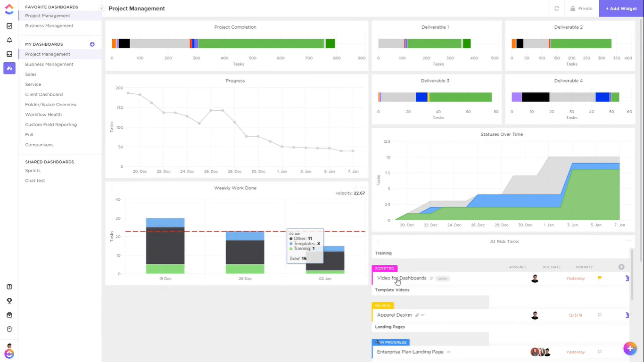Open Workflow Health dashboard
644x362 pixels.
43,115
